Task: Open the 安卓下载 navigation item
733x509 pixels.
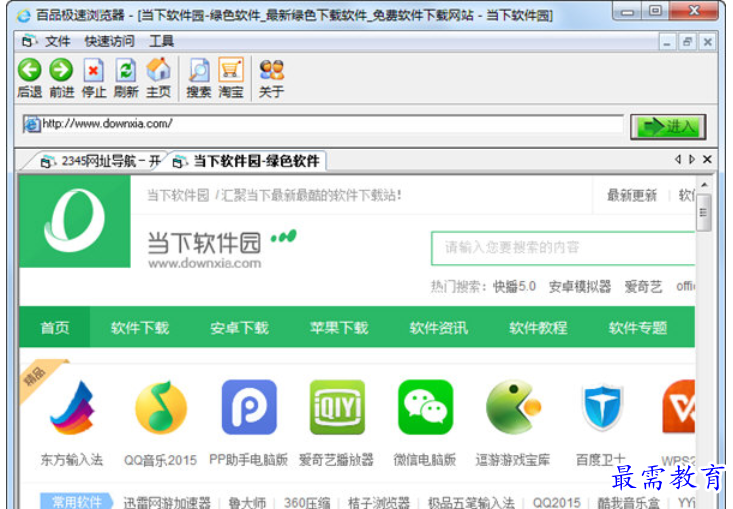Action: (x=239, y=328)
